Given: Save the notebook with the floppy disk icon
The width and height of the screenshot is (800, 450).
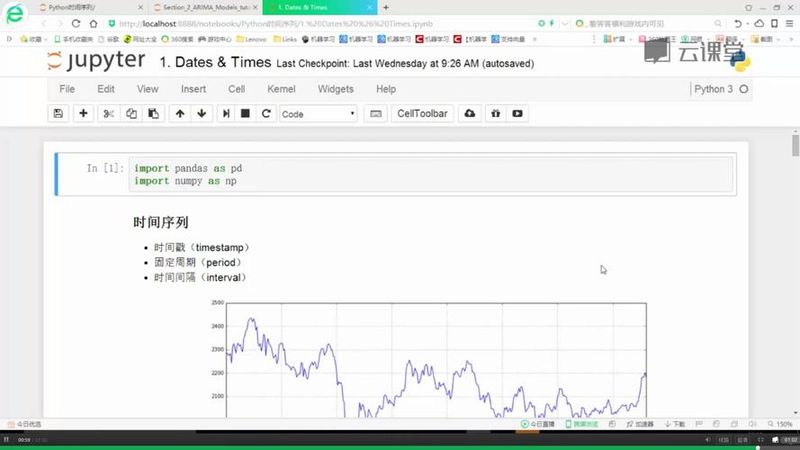Looking at the screenshot, I should click(x=58, y=114).
